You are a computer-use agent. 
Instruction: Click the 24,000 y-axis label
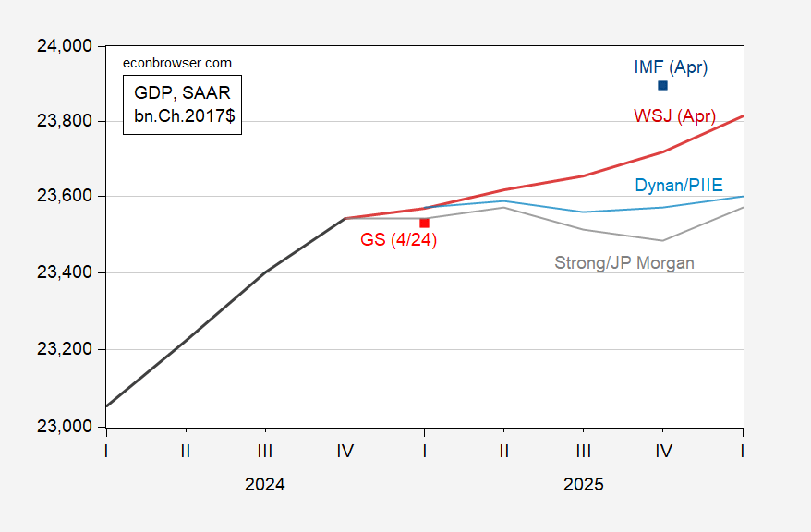click(65, 46)
